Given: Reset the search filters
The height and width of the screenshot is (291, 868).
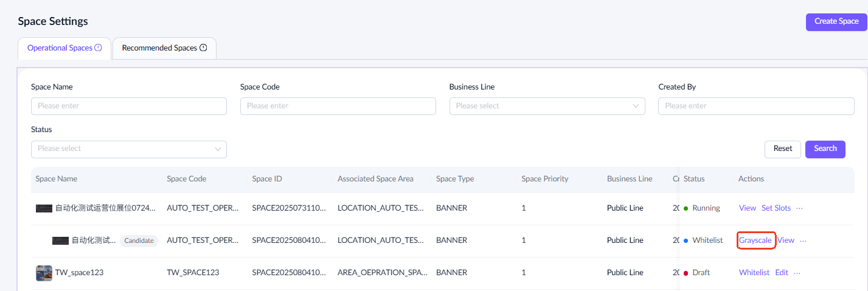Looking at the screenshot, I should (782, 149).
